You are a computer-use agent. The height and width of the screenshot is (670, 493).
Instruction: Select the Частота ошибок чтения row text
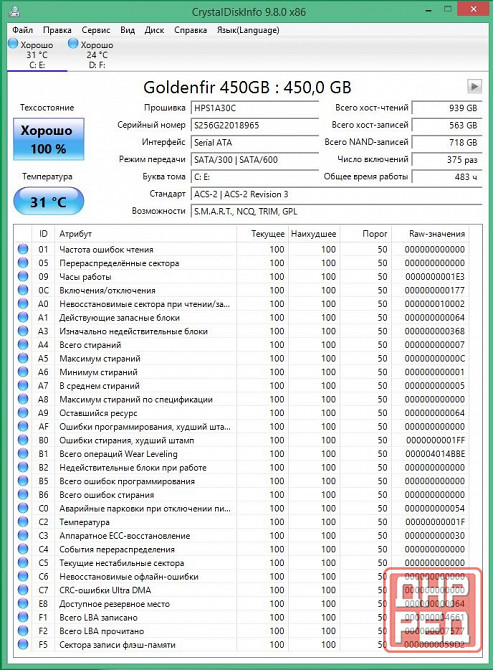[106, 249]
